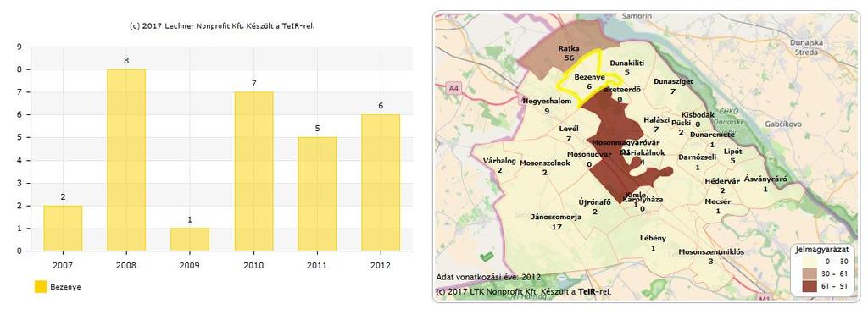Click the Dunakiliti map label
This screenshot has width=868, height=309.
point(626,63)
